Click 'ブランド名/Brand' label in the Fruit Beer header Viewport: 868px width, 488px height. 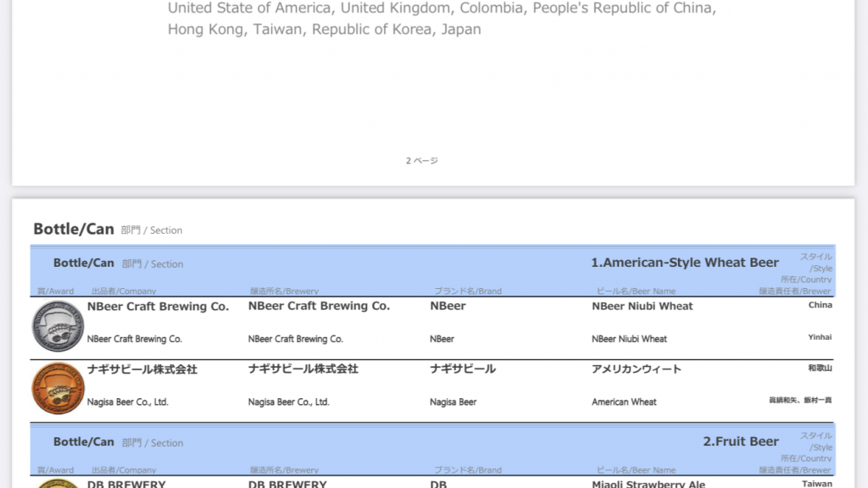[468, 469]
